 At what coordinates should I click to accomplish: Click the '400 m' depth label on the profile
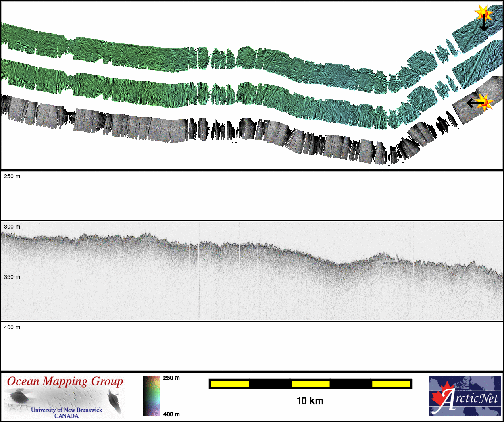click(12, 327)
